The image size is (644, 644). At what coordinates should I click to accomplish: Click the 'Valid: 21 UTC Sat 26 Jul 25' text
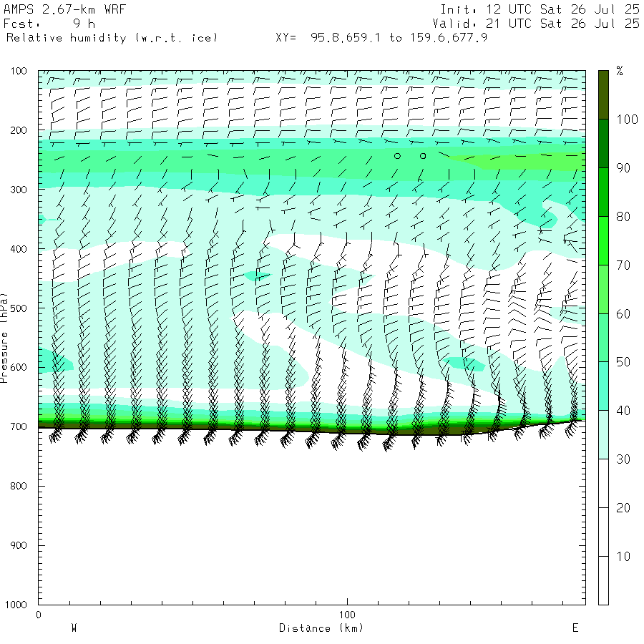pyautogui.click(x=535, y=24)
